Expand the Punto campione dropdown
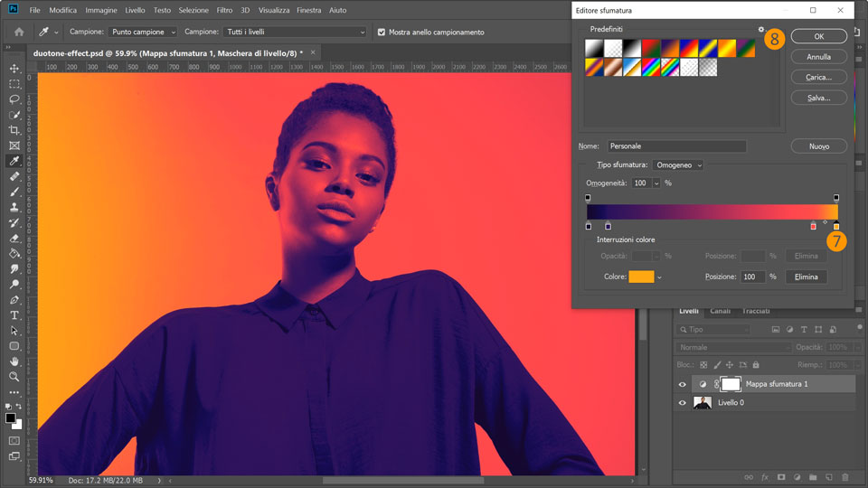Screen dimensions: 868x488 142,32
